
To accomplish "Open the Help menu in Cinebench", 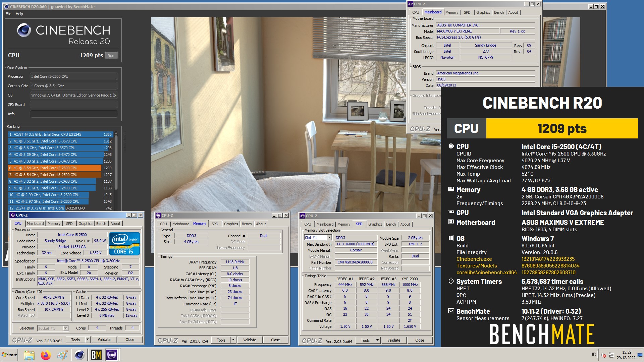I will (19, 14).
